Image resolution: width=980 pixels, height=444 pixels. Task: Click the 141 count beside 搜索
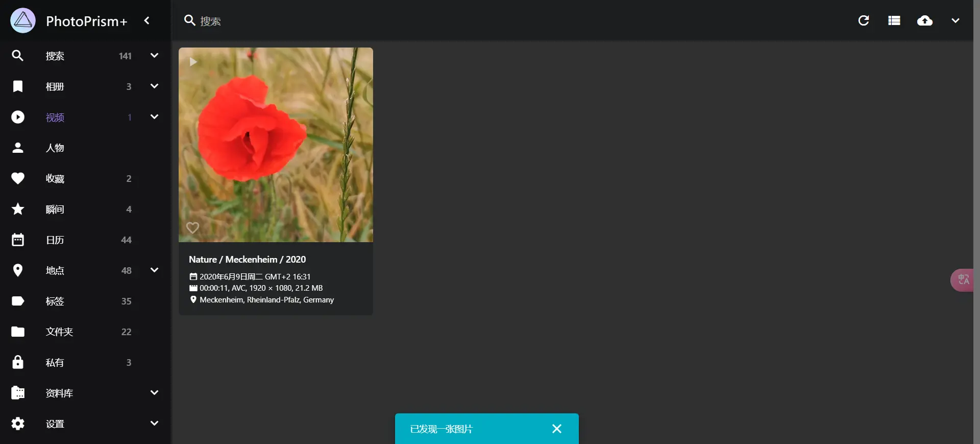[x=125, y=56]
